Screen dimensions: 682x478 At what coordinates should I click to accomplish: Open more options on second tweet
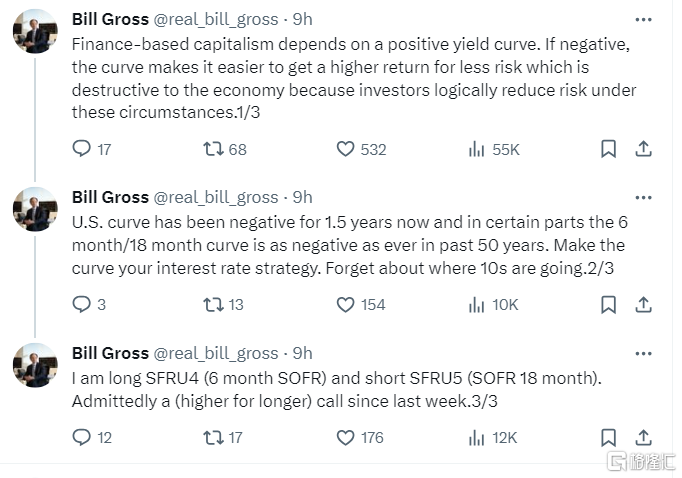[643, 197]
